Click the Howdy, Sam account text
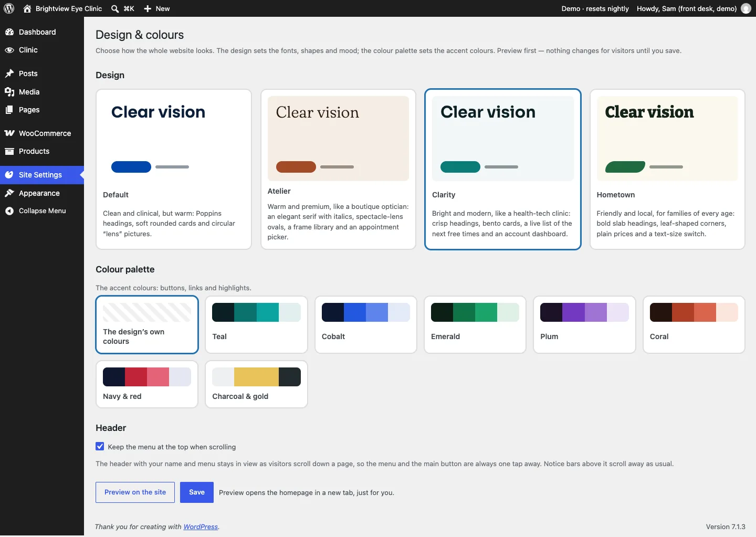The width and height of the screenshot is (756, 537). 687,8
